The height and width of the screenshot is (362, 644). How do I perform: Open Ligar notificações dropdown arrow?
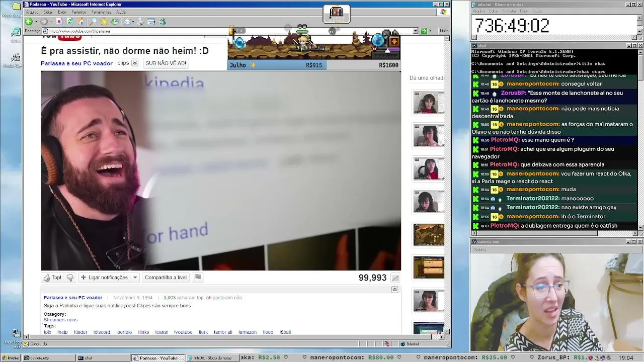click(135, 278)
